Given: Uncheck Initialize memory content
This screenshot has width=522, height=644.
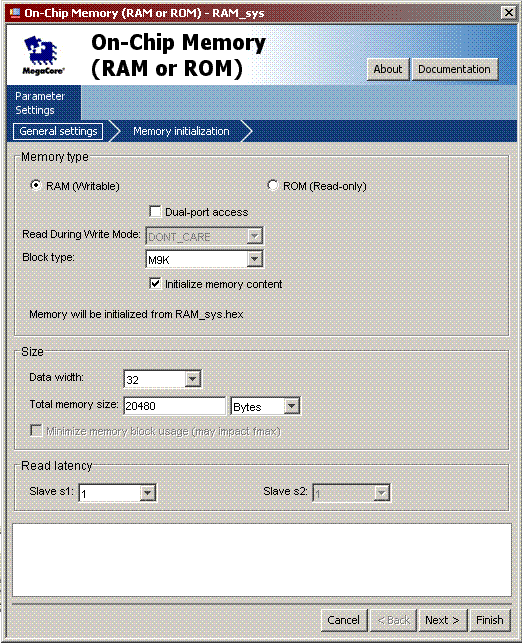Looking at the screenshot, I should (155, 284).
